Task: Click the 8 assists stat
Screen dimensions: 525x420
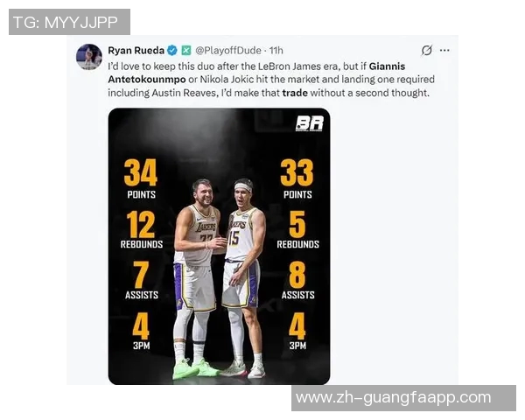Action: [297, 280]
